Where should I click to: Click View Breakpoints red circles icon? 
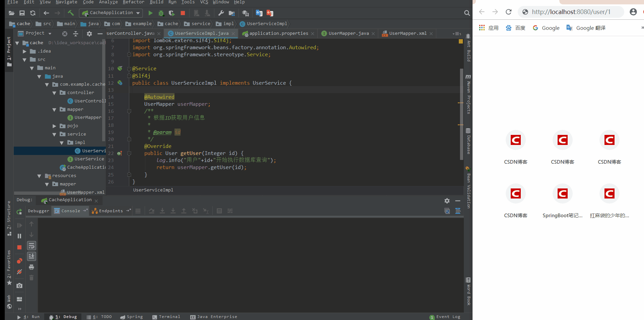[x=19, y=261]
